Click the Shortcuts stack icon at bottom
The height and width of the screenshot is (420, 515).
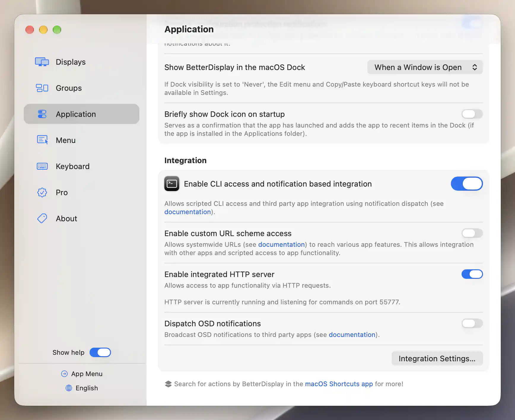168,384
